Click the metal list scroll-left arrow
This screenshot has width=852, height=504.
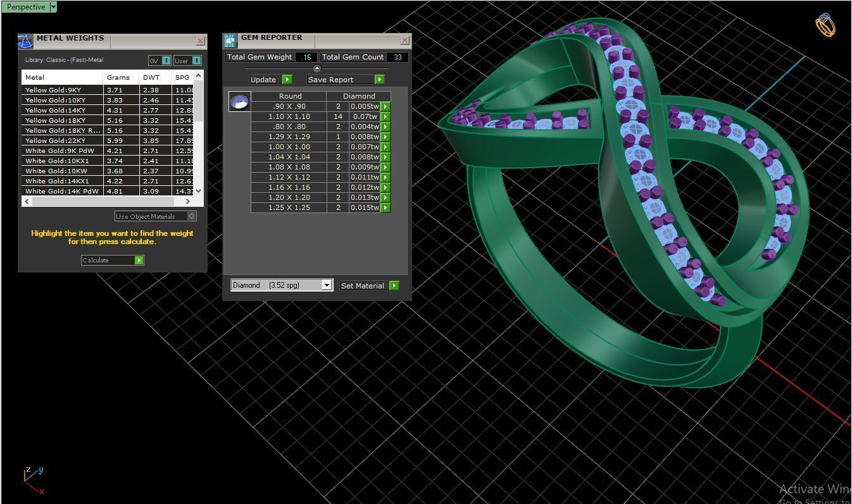pyautogui.click(x=27, y=201)
